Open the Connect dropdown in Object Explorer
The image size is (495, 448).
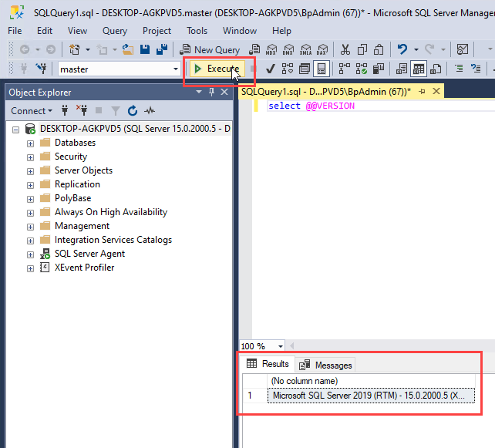coord(32,111)
